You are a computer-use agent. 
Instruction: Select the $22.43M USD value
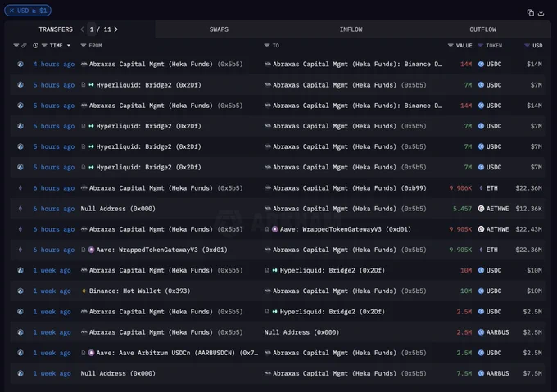click(x=528, y=229)
